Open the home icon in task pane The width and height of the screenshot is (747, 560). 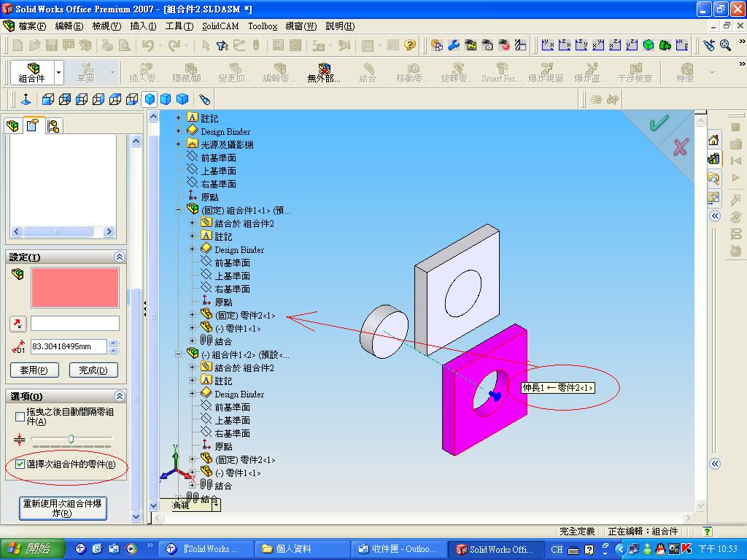tap(713, 140)
